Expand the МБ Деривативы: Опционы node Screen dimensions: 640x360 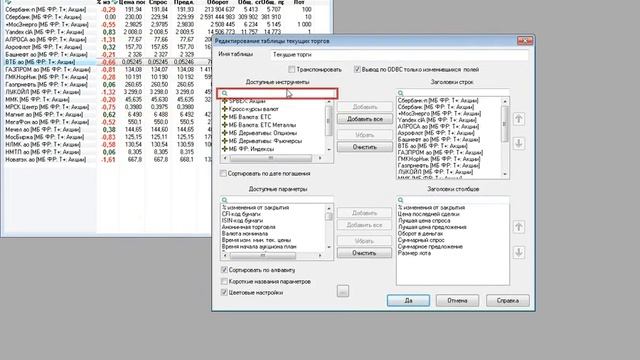point(224,133)
